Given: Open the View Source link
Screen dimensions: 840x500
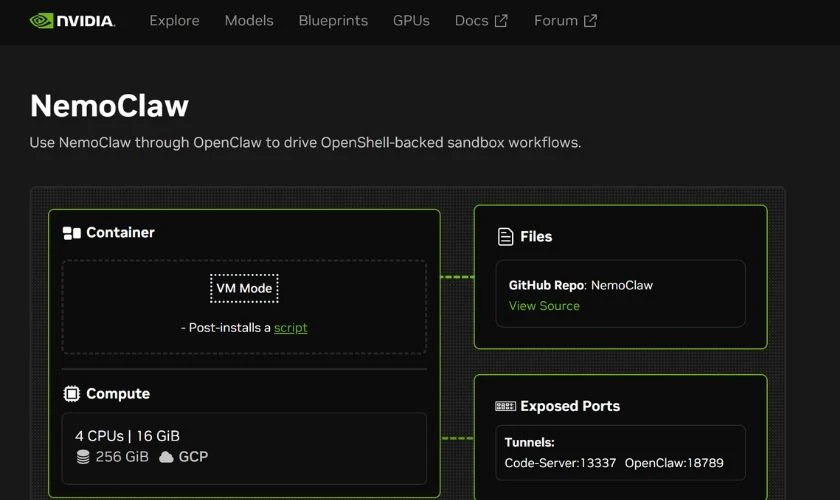Looking at the screenshot, I should click(544, 306).
